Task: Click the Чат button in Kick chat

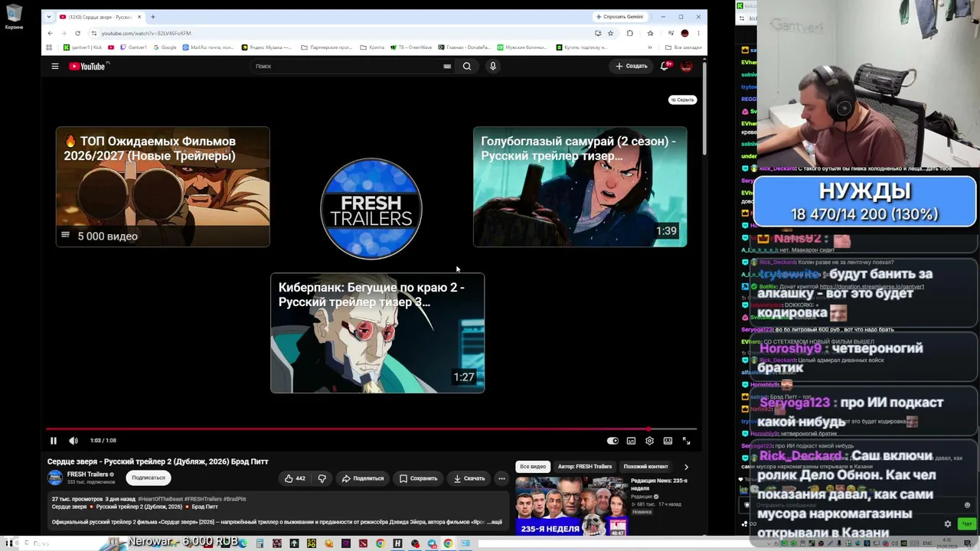Action: (967, 524)
